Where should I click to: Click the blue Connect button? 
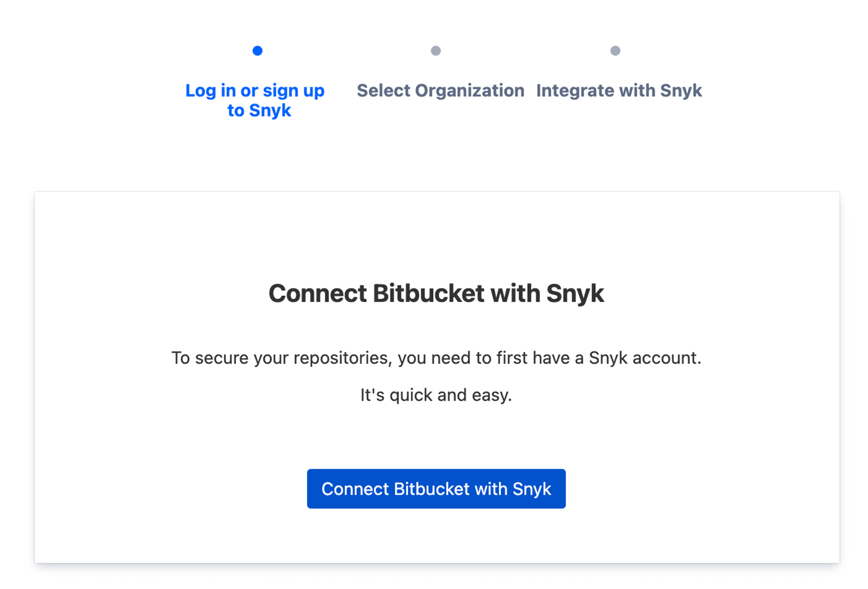(436, 488)
